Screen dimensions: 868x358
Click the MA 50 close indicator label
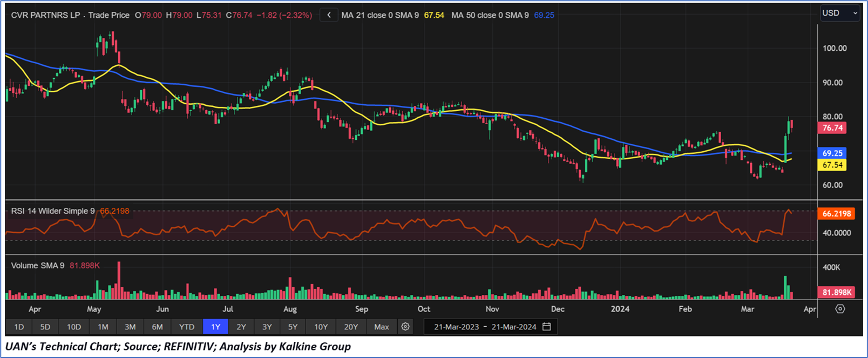click(x=490, y=15)
